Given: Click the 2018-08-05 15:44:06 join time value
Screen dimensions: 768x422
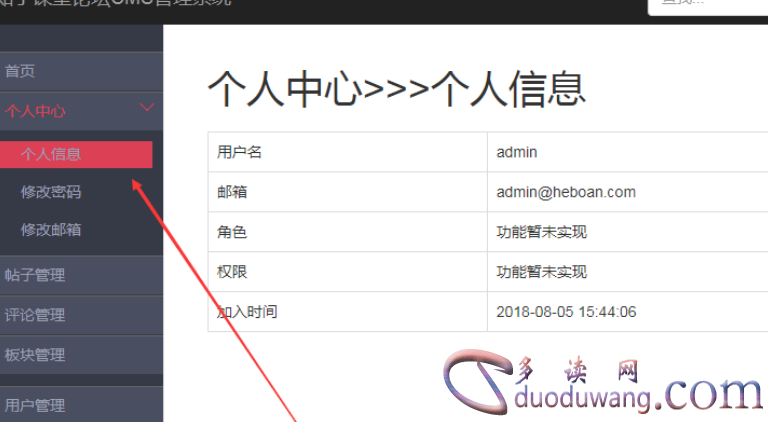Looking at the screenshot, I should point(566,312).
